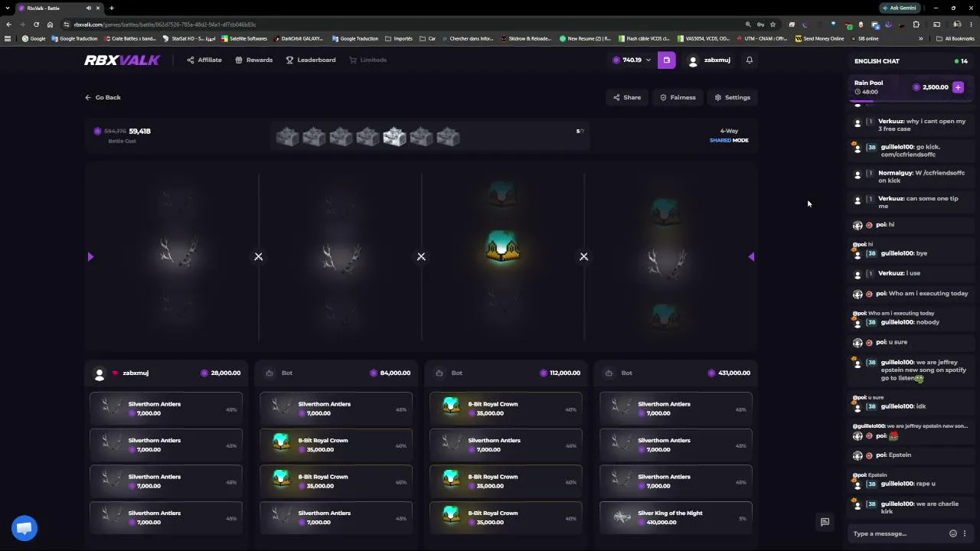Click the Bot icon with 431,000.00 total
Screen dimensions: 980x551
pos(609,373)
